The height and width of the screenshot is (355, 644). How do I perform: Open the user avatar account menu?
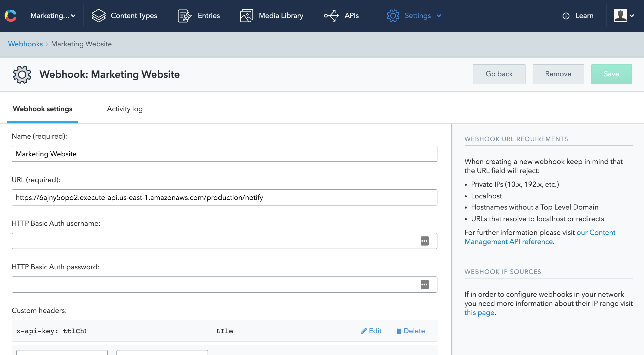coord(624,16)
